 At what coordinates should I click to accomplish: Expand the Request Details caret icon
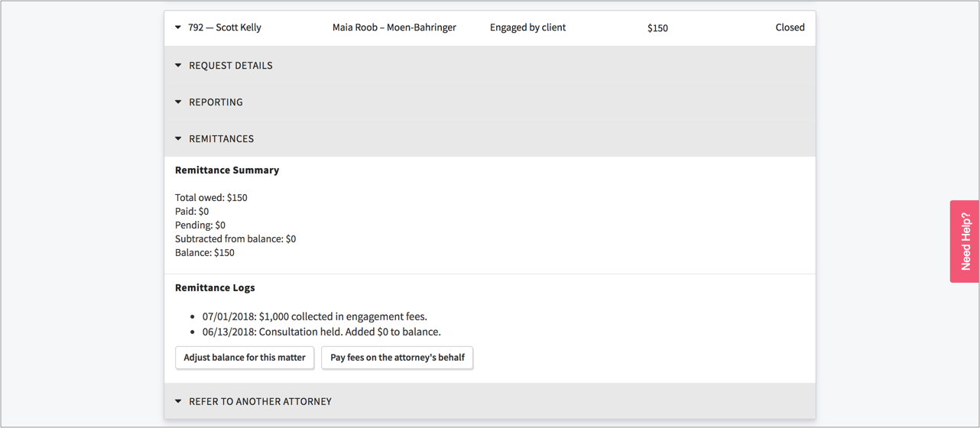click(178, 66)
